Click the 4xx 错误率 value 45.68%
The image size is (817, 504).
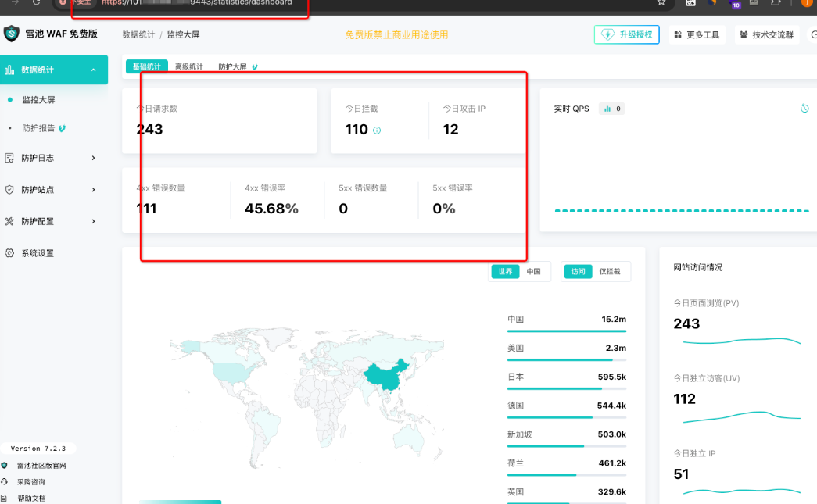tap(271, 209)
